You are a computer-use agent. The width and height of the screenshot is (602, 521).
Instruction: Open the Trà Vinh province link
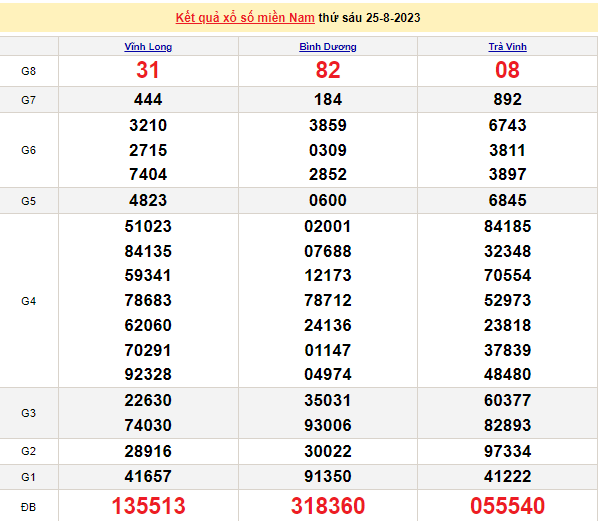pyautogui.click(x=507, y=47)
